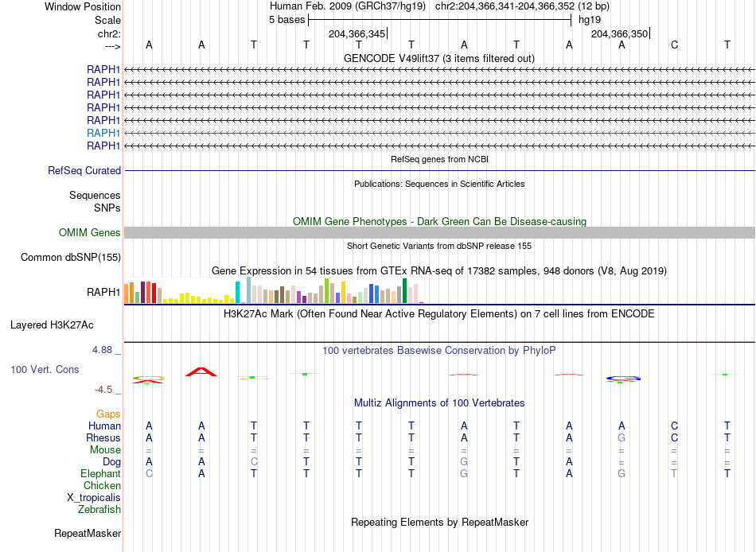
Task: Click the Elephant alignment row label
Action: pos(100,474)
